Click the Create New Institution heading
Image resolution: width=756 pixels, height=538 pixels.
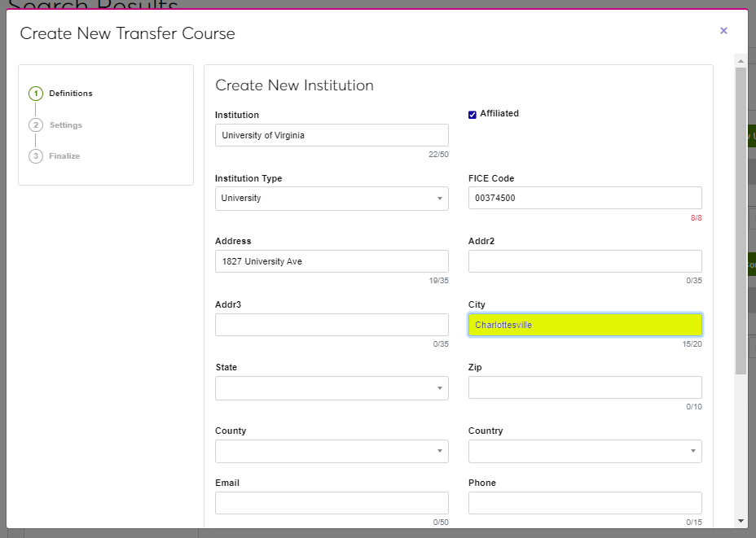tap(294, 85)
